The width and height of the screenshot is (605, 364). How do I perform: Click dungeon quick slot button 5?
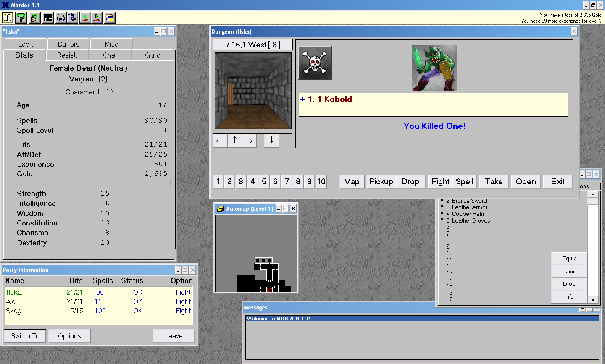click(264, 182)
